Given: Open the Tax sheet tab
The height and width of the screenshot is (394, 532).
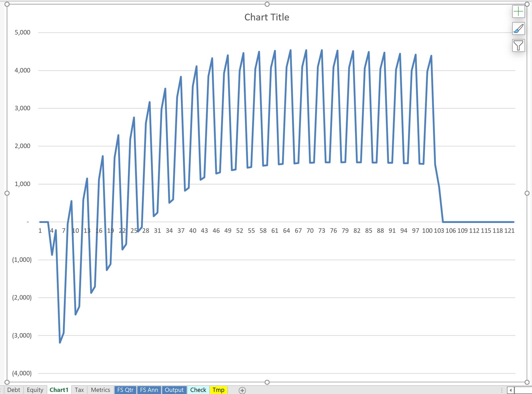Looking at the screenshot, I should point(79,390).
